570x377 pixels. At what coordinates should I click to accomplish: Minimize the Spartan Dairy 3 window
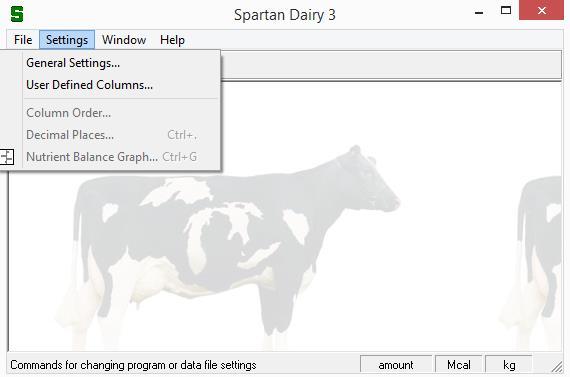click(x=479, y=12)
